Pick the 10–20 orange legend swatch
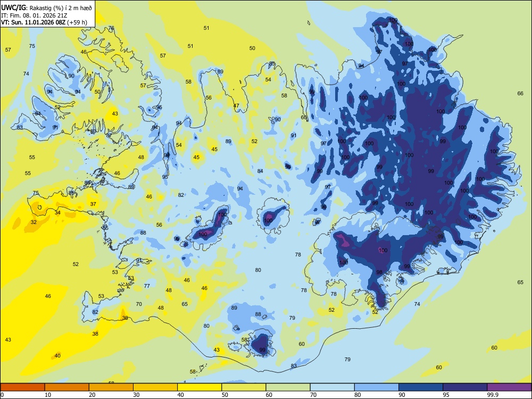The image size is (532, 399). pyautogui.click(x=67, y=387)
